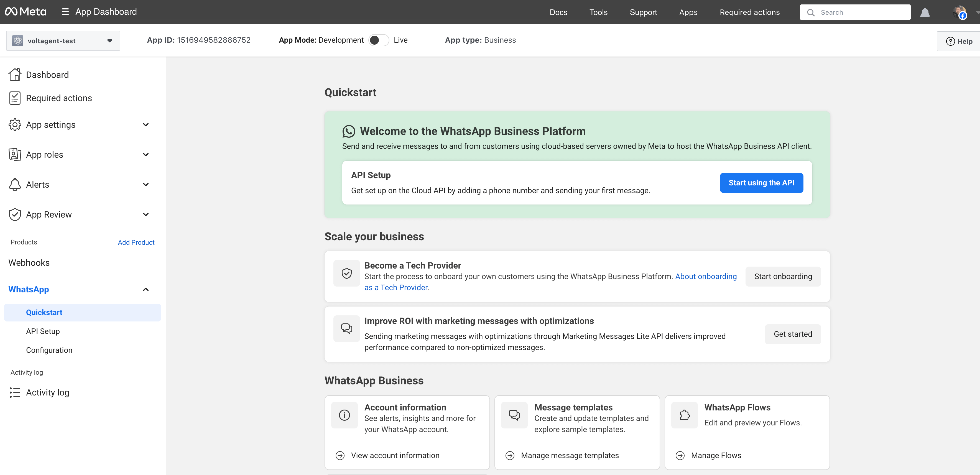Click the voltagent-test app icon

click(17, 41)
